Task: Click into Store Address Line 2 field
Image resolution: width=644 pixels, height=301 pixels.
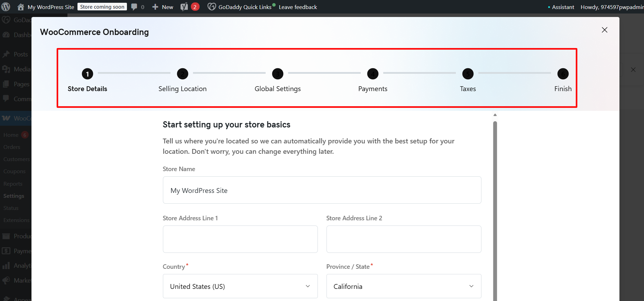Action: [x=404, y=239]
